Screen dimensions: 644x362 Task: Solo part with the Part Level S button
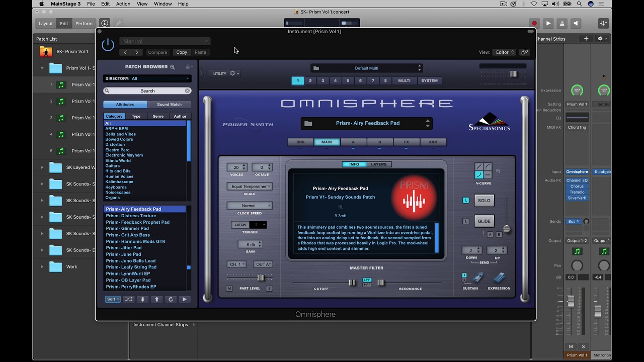(x=269, y=289)
